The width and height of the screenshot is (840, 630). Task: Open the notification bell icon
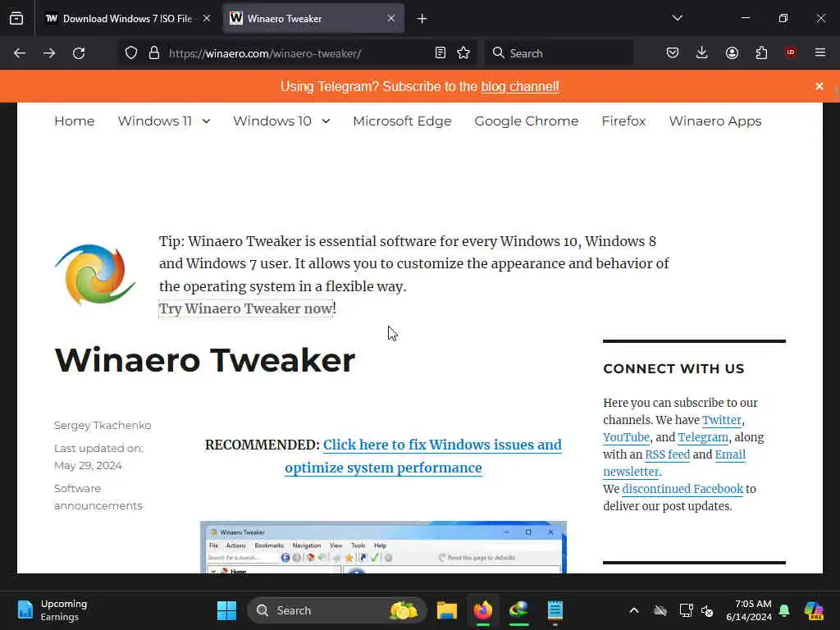pyautogui.click(x=784, y=610)
